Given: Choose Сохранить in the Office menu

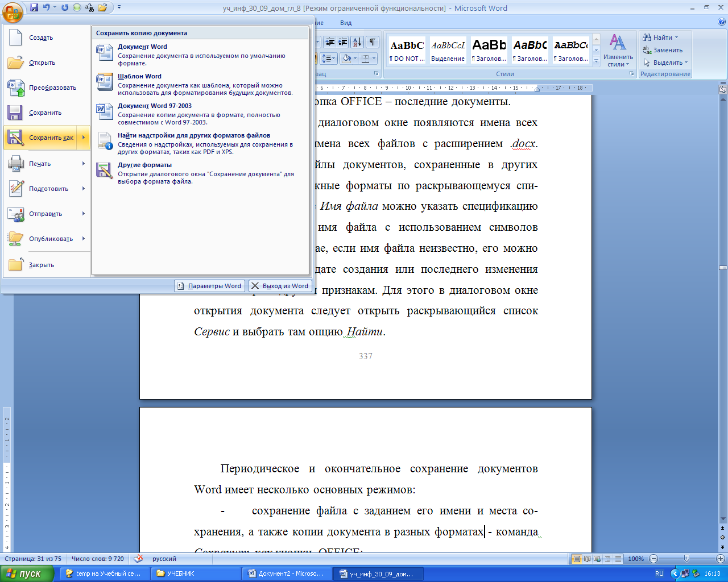Looking at the screenshot, I should (47, 113).
